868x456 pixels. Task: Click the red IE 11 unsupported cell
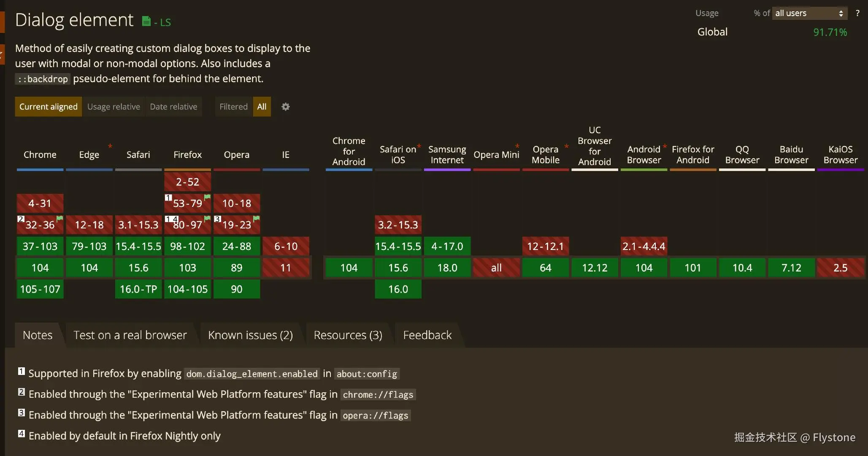coord(286,268)
